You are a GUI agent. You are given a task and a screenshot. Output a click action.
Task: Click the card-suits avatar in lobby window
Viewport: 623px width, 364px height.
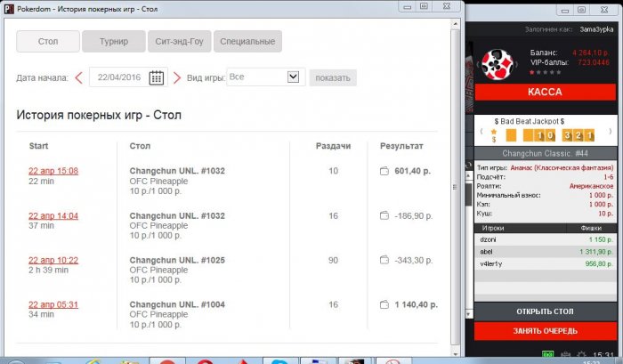point(497,64)
